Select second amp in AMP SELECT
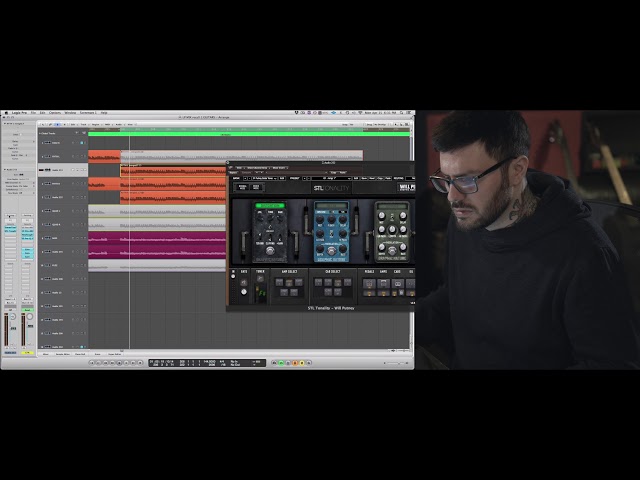640x480 pixels. [x=289, y=282]
